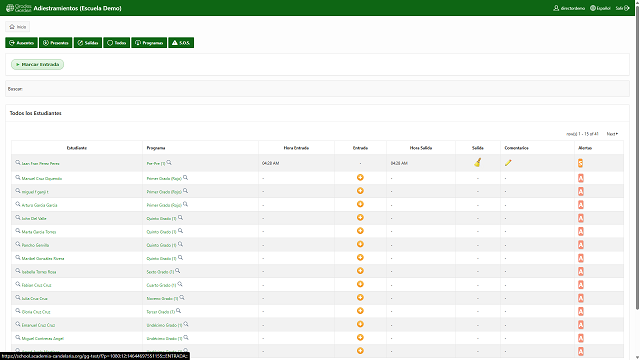The width and height of the screenshot is (640, 360).
Task: Click red A alert icon for Manuel Cruz
Action: tap(581, 178)
